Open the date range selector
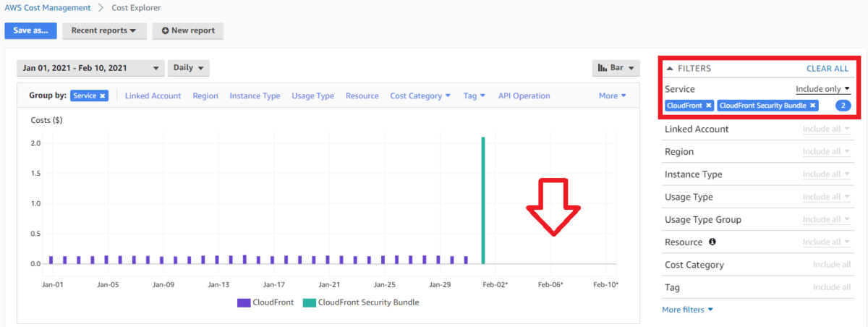This screenshot has height=327, width=868. tap(90, 68)
